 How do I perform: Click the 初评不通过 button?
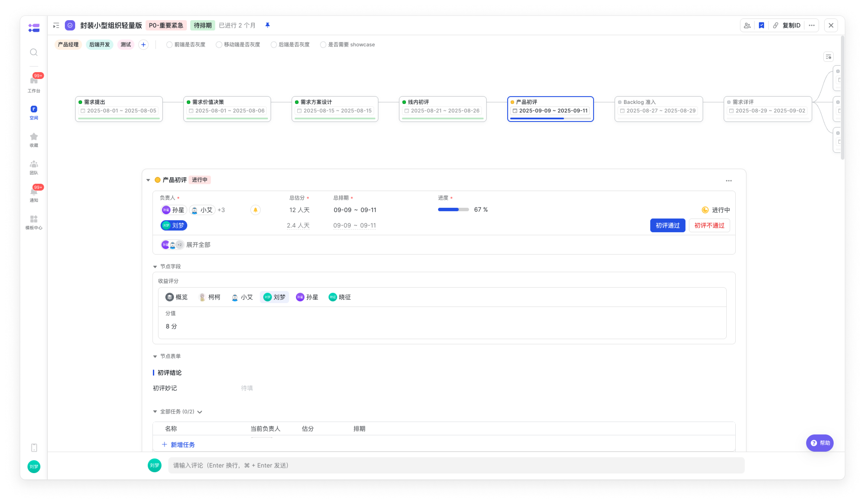pyautogui.click(x=709, y=225)
